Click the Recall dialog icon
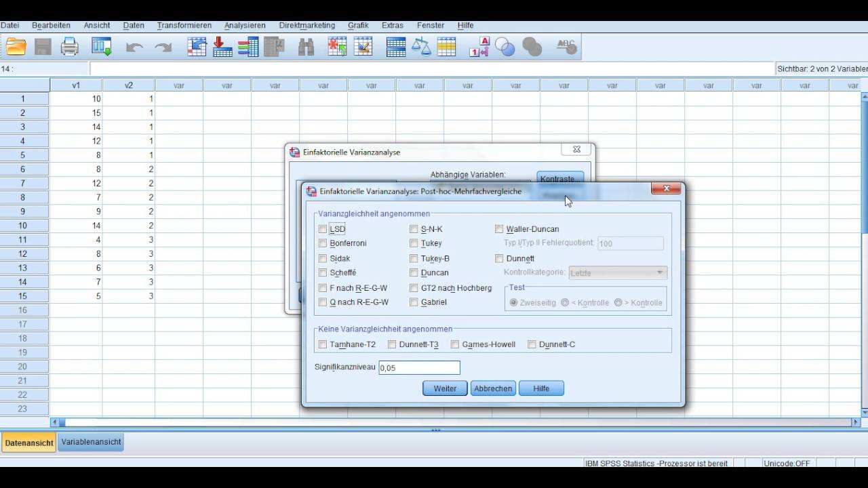Viewport: 868px width, 488px height. click(x=101, y=47)
